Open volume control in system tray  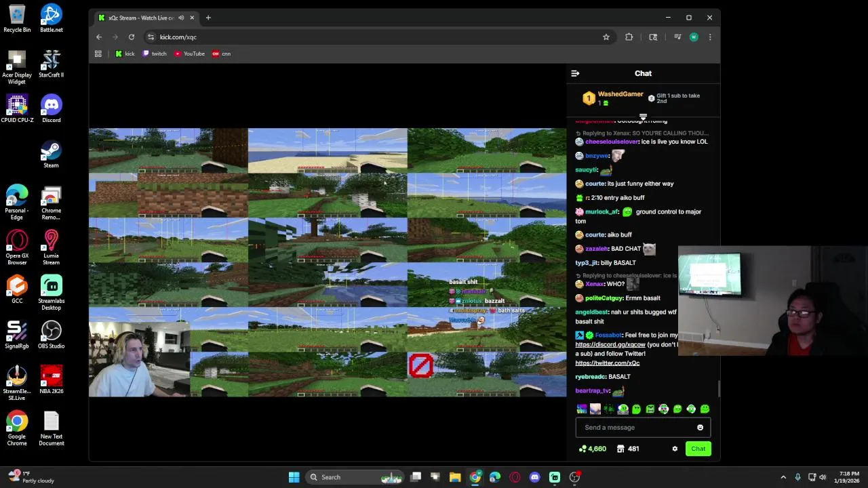(x=823, y=477)
